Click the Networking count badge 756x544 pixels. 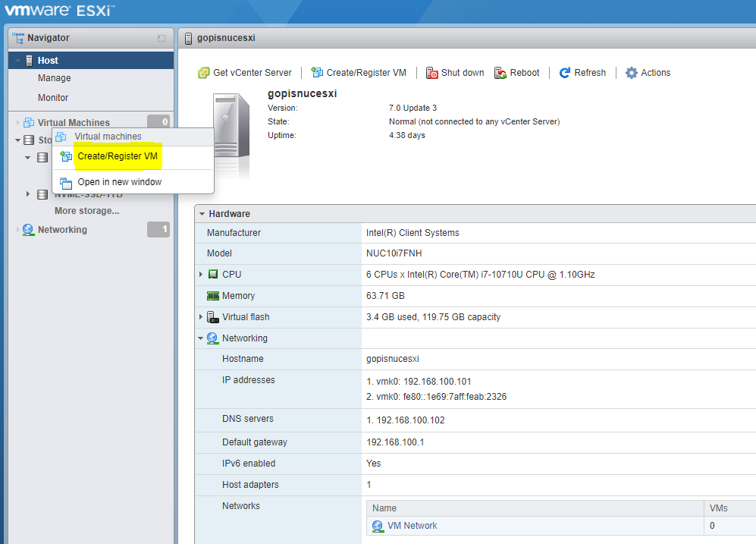pyautogui.click(x=158, y=229)
